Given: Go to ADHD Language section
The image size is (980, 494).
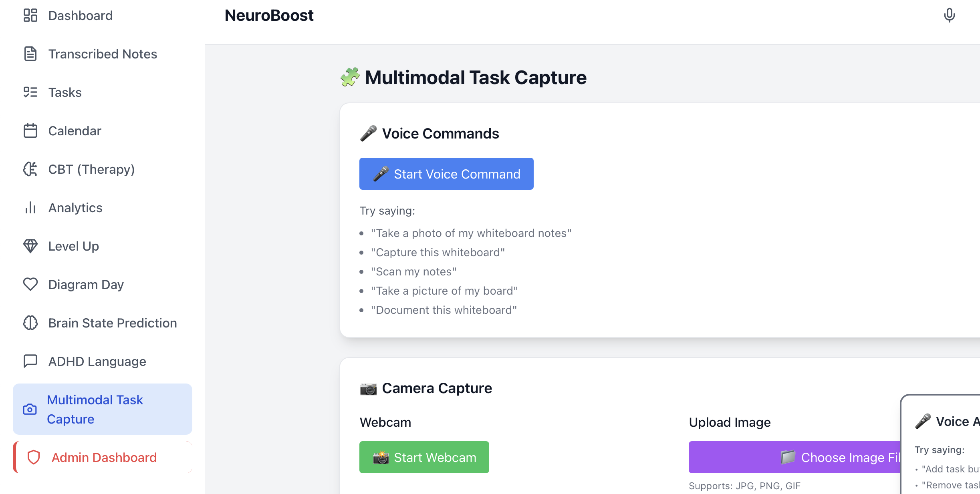Looking at the screenshot, I should (x=97, y=361).
